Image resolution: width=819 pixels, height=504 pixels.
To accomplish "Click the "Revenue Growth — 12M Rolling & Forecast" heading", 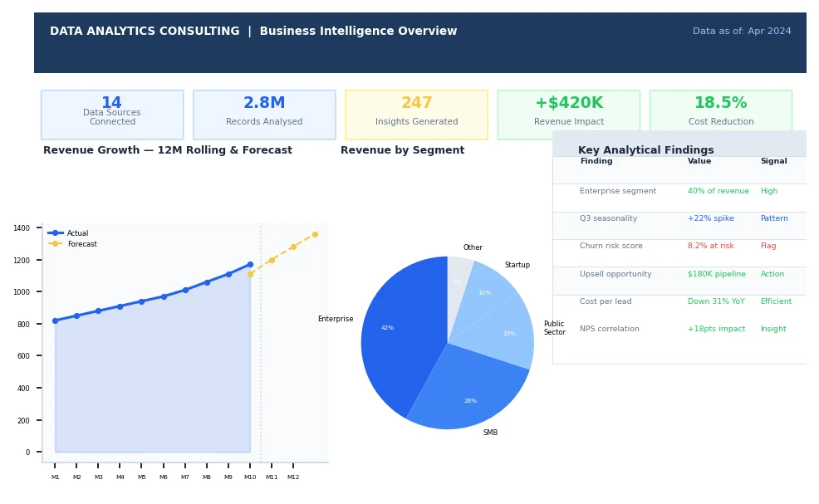I will 168,150.
